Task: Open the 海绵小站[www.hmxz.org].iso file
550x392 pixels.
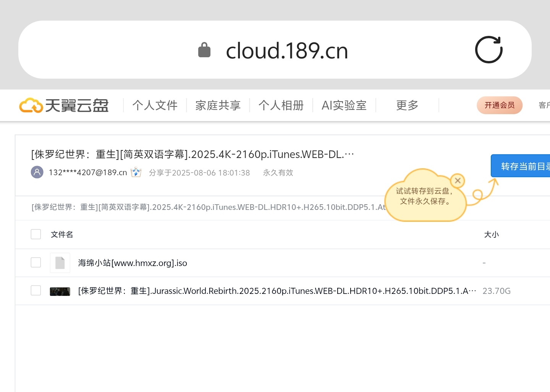Action: click(x=133, y=263)
